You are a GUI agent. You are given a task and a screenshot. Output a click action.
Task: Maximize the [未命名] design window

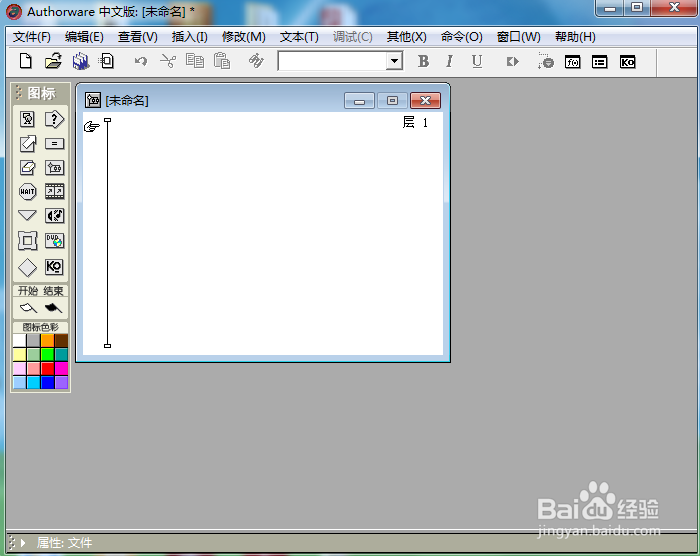(392, 101)
